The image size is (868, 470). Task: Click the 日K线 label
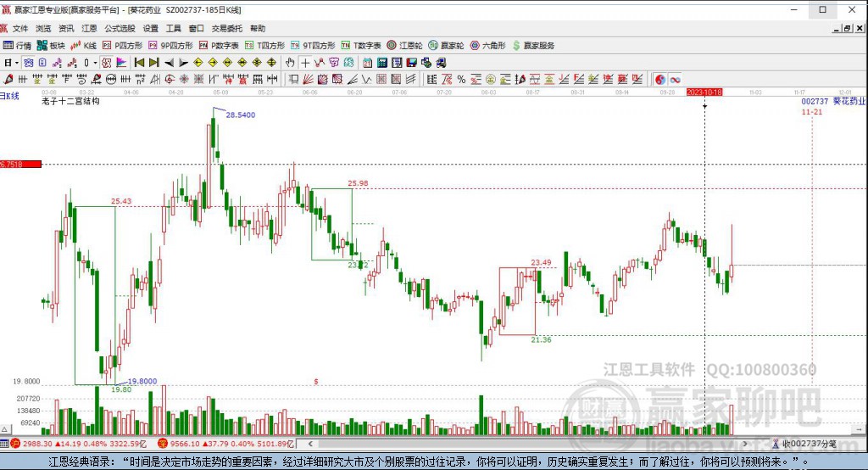coord(9,96)
